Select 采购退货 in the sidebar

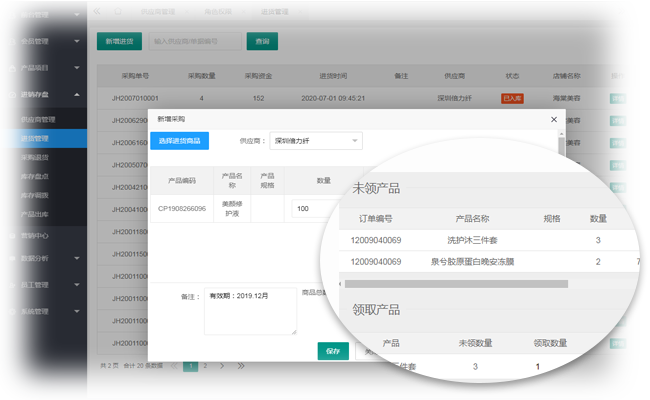point(35,157)
